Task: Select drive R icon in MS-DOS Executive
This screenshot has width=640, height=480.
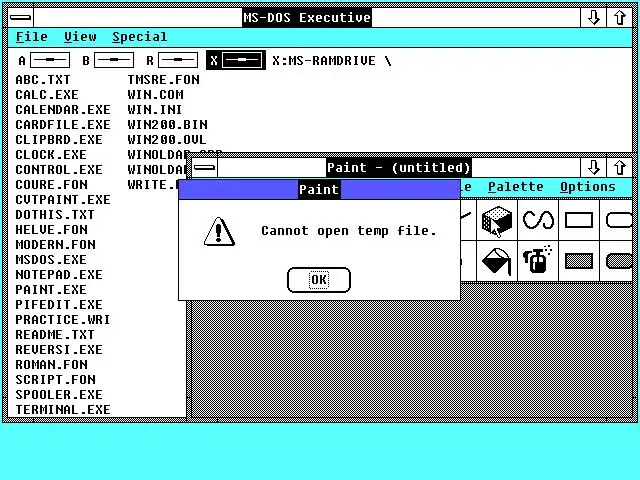Action: pos(172,60)
